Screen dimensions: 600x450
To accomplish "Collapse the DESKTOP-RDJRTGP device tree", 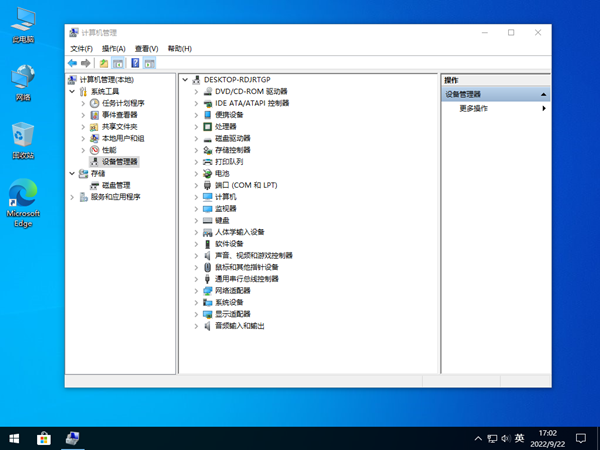I will coord(185,80).
